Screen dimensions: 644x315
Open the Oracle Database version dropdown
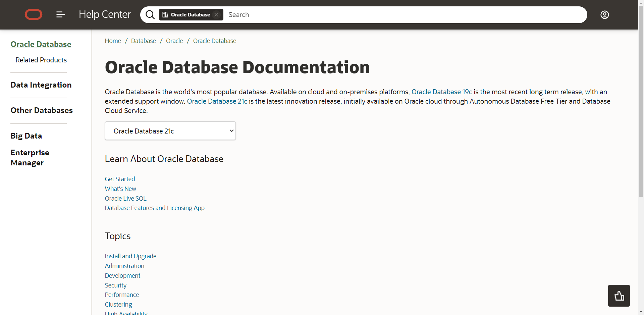[170, 131]
